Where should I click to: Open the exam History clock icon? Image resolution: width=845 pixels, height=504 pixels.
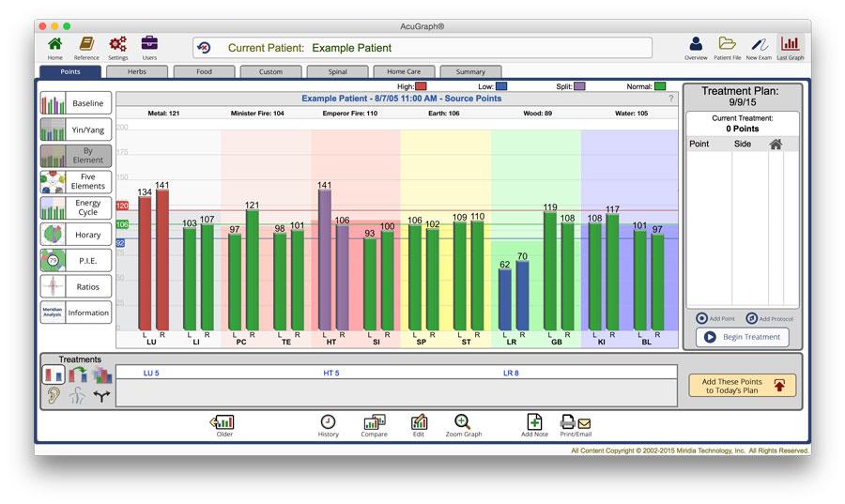[x=328, y=423]
